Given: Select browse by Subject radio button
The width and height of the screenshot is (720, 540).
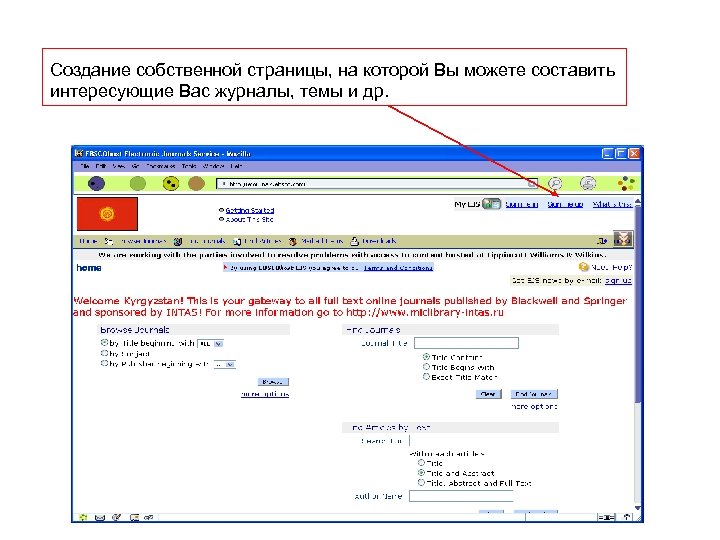Looking at the screenshot, I should pyautogui.click(x=104, y=353).
